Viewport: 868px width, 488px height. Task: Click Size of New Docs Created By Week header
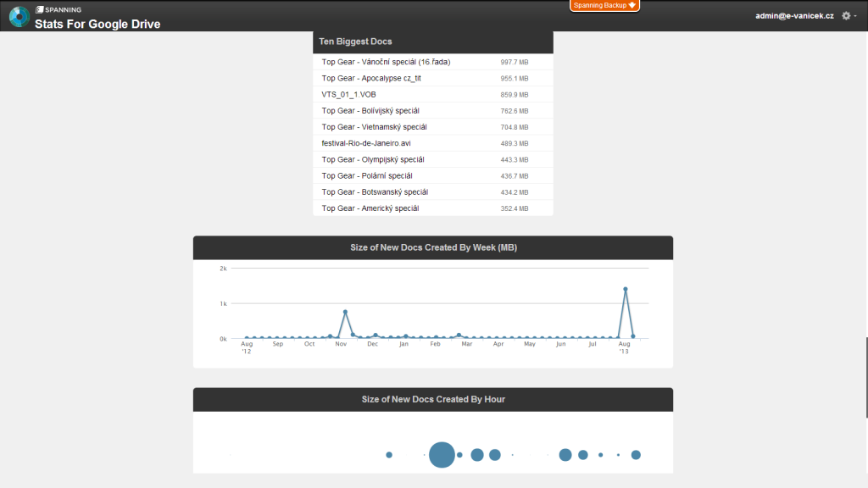coord(433,247)
